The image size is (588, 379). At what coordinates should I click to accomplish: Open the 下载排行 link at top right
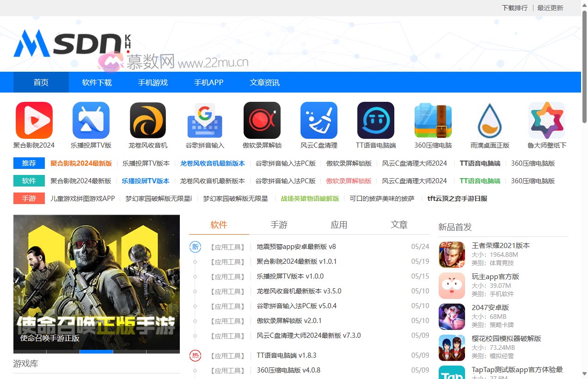point(514,7)
